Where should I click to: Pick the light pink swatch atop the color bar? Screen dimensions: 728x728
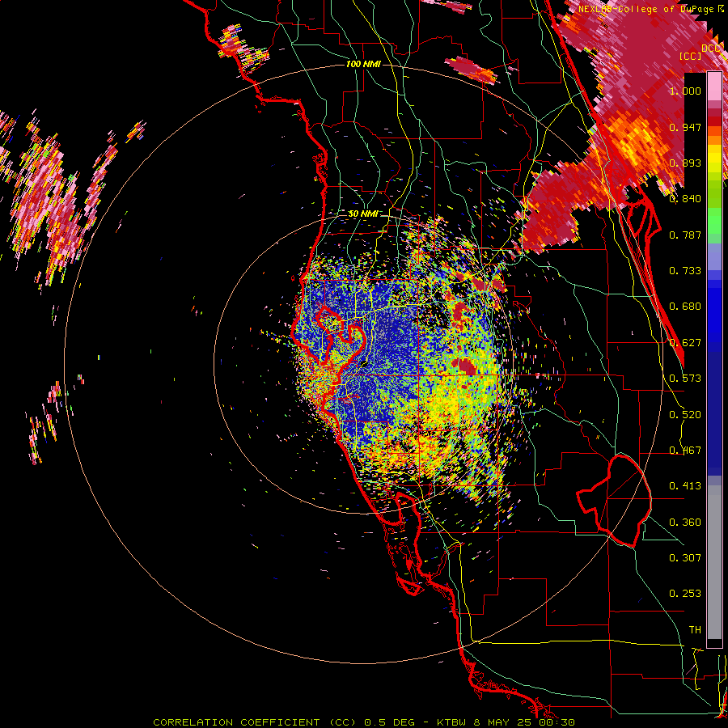714,86
